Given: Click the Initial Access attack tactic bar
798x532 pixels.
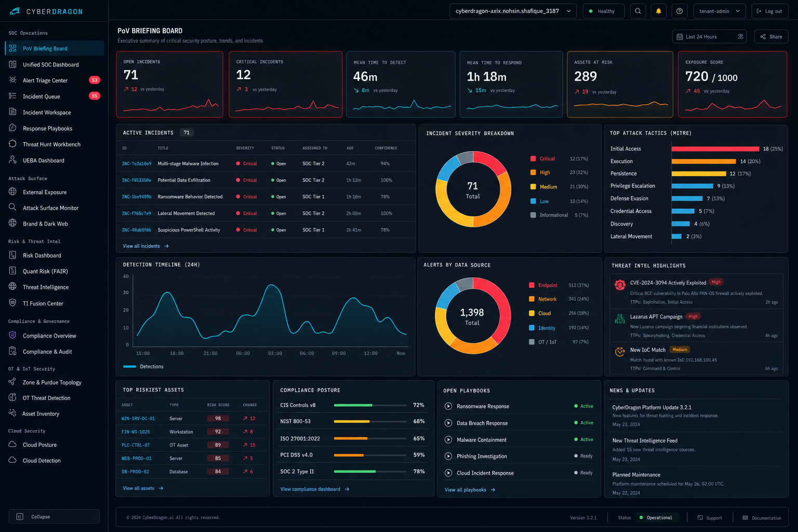Looking at the screenshot, I should pos(715,149).
